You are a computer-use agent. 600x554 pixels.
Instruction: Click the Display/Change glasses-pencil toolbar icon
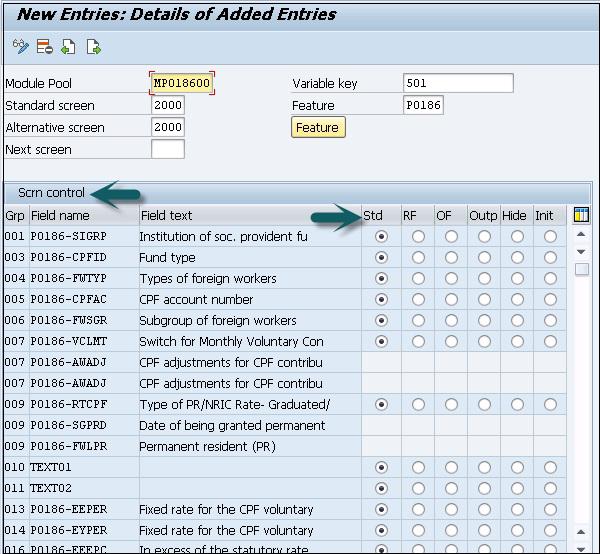click(x=20, y=46)
